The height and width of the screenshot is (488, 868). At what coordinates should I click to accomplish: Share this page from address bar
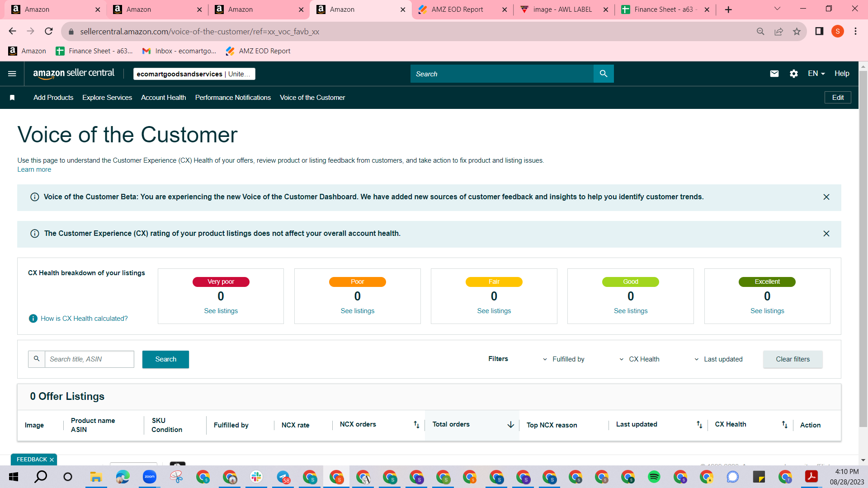pyautogui.click(x=778, y=31)
